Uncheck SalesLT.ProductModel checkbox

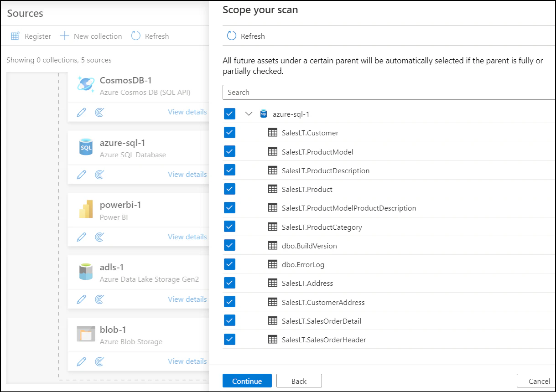point(229,151)
